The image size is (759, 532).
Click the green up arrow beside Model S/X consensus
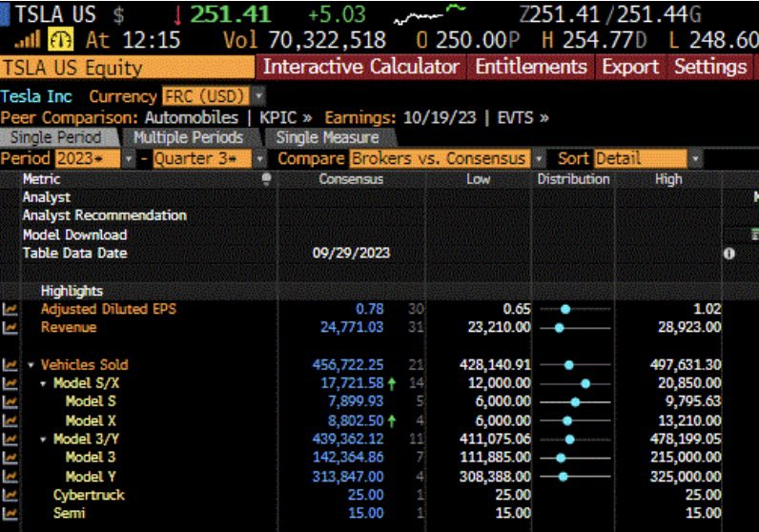[392, 384]
